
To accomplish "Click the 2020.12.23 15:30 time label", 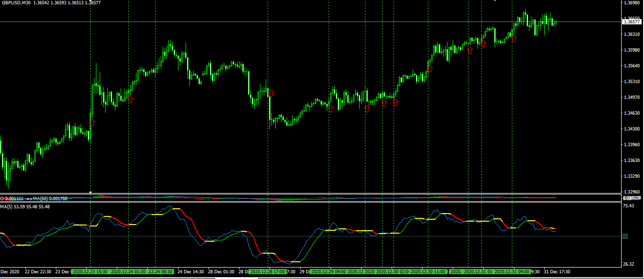I will (x=89, y=272).
